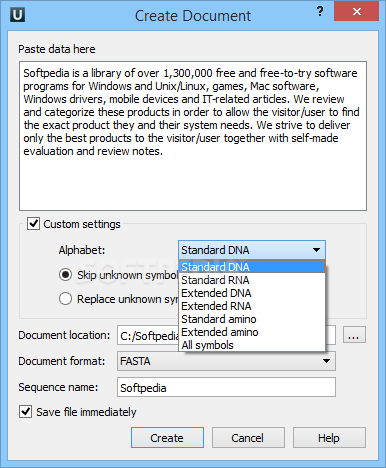The image size is (386, 468).
Task: Select Skip unknown symbols radio button
Action: [65, 275]
